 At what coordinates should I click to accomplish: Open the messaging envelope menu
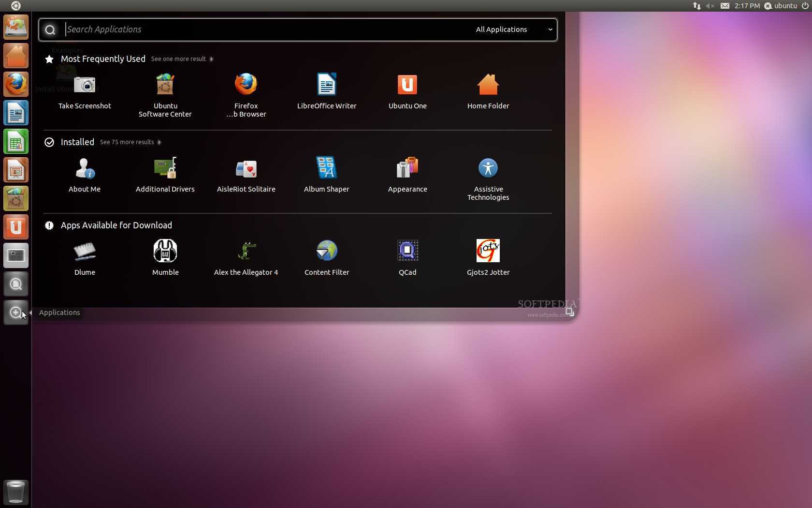725,6
